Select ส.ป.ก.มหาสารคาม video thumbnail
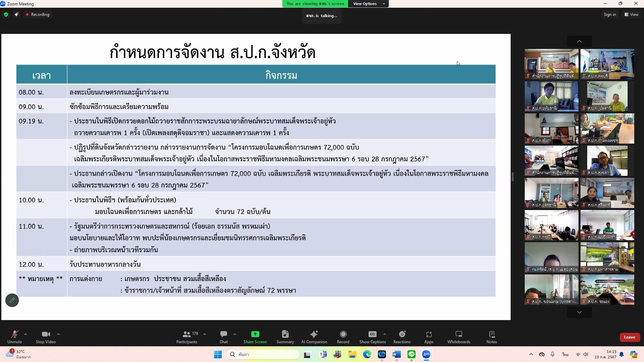Screen dimensions: 644x362 pyautogui.click(x=607, y=257)
